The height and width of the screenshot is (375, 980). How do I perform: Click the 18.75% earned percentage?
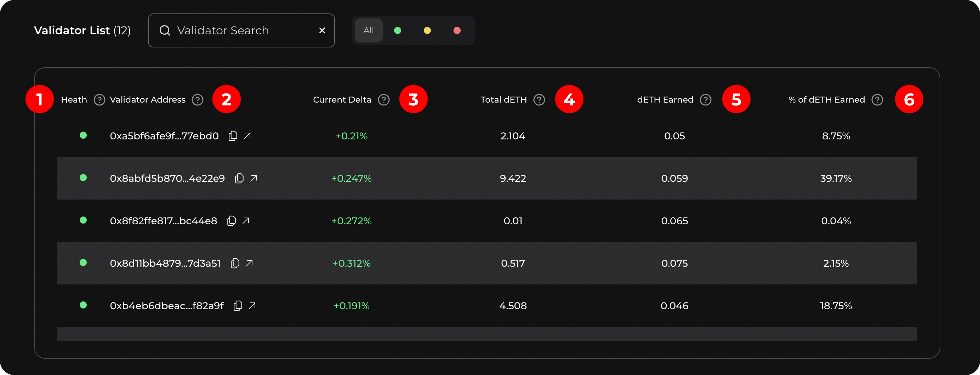click(836, 306)
